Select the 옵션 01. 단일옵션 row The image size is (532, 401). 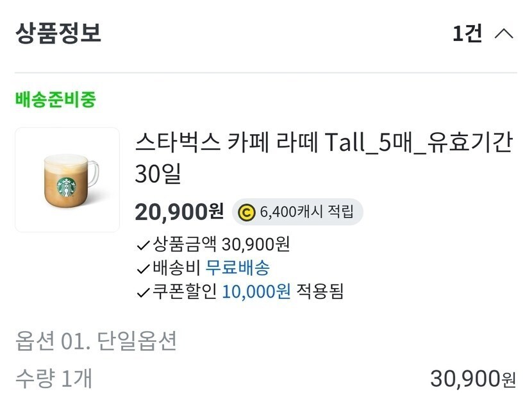96,342
